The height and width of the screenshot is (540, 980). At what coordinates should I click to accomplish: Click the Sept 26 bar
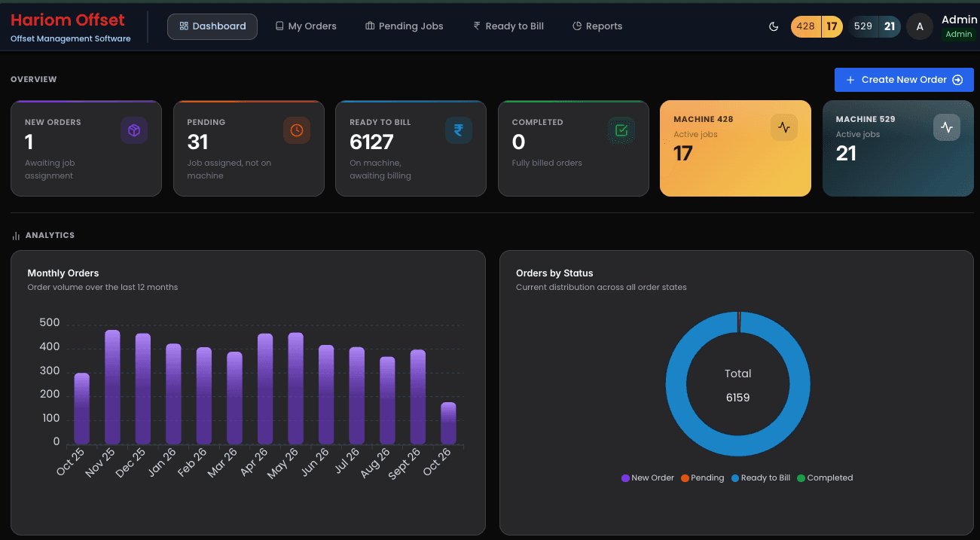[418, 397]
